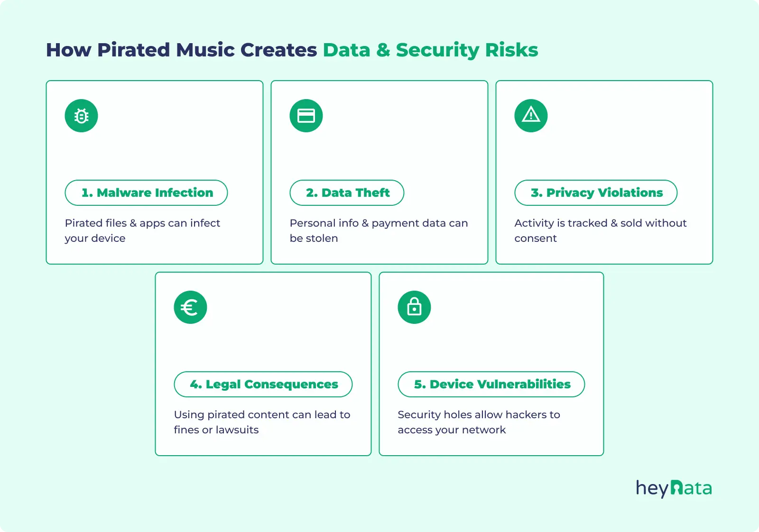Click the euro currency icon
Image resolution: width=759 pixels, height=532 pixels.
point(190,307)
